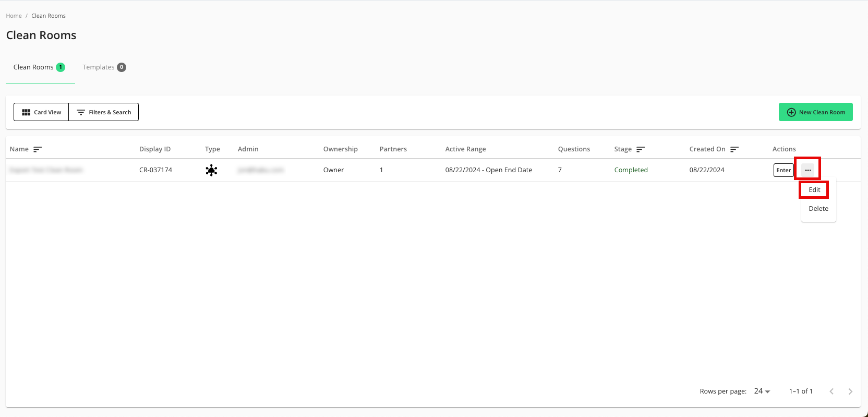Image resolution: width=868 pixels, height=417 pixels.
Task: Choose Delete from the actions menu
Action: click(x=818, y=209)
